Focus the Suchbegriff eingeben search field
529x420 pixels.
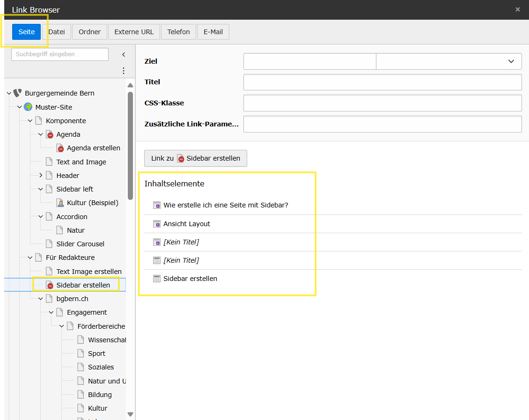60,54
